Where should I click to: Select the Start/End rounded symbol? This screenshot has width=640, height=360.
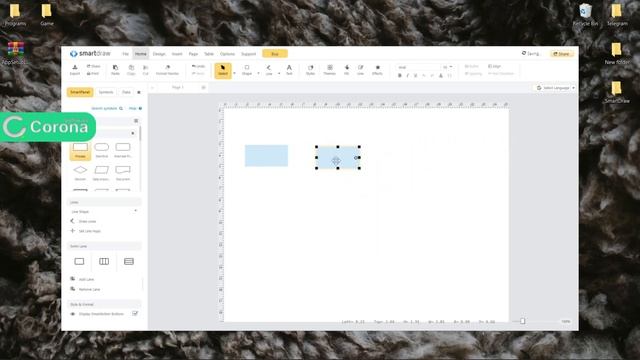[x=102, y=151]
